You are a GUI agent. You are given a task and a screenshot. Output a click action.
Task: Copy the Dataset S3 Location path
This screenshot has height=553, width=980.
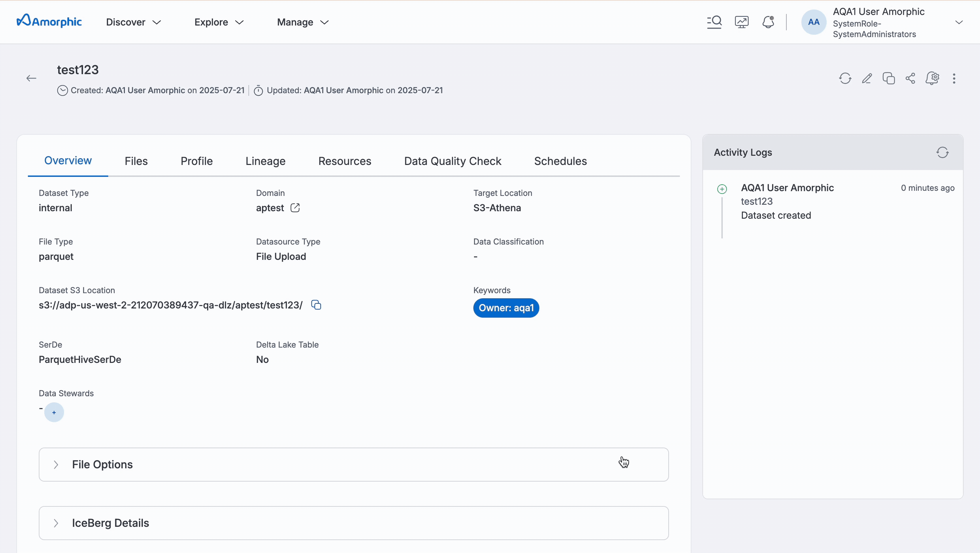(x=316, y=305)
